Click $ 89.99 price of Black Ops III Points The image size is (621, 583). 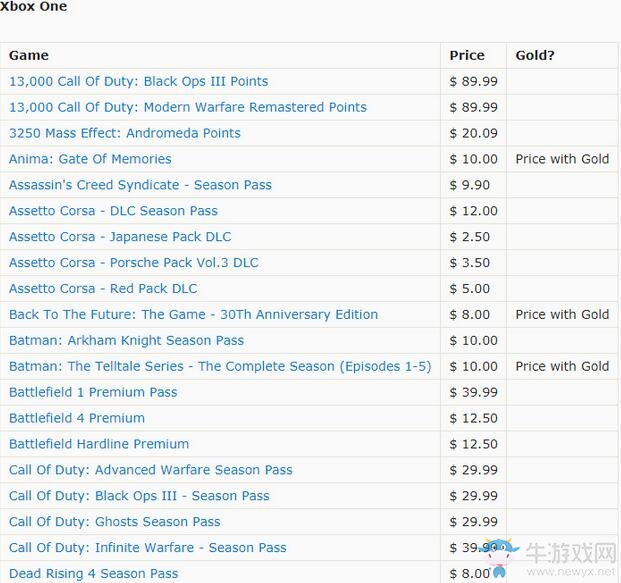point(474,81)
